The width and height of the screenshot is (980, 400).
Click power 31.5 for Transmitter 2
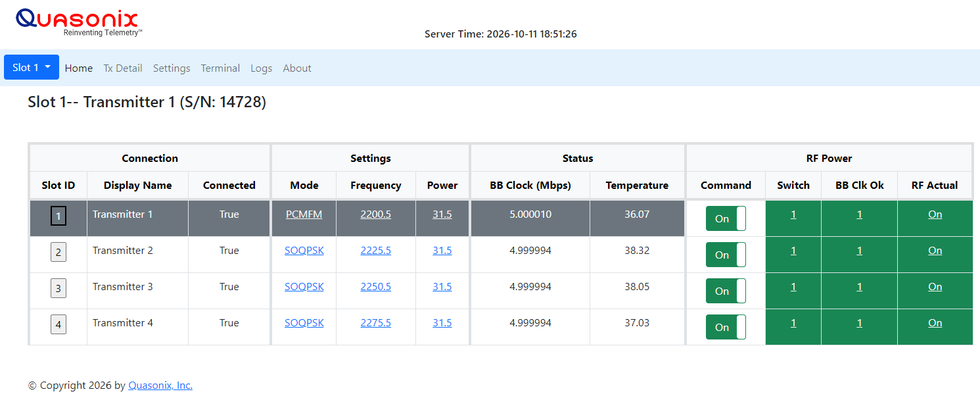[442, 251]
